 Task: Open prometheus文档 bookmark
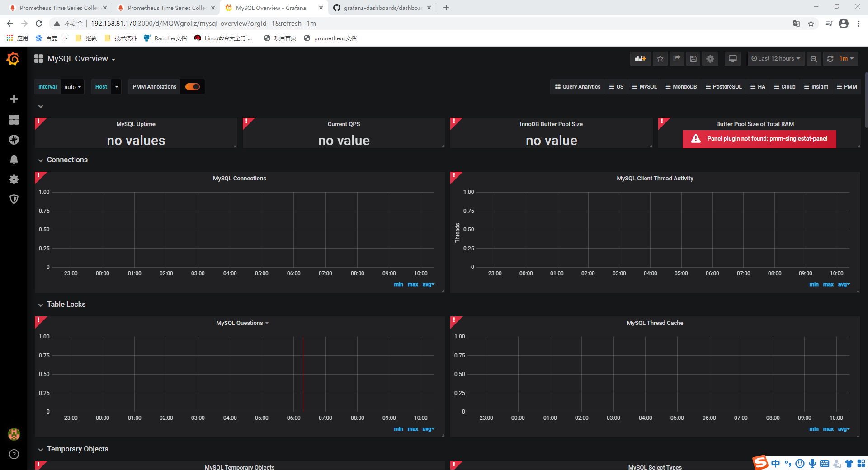[x=330, y=38]
